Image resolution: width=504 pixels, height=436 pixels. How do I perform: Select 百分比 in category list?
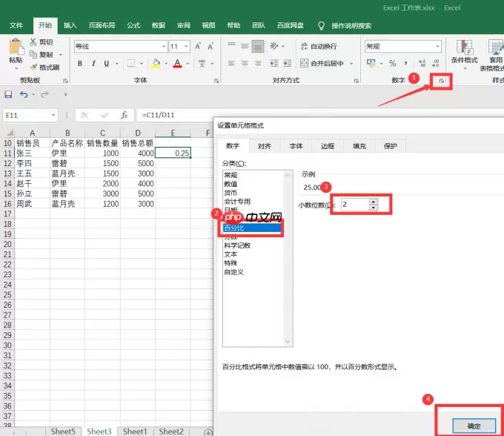pyautogui.click(x=252, y=228)
